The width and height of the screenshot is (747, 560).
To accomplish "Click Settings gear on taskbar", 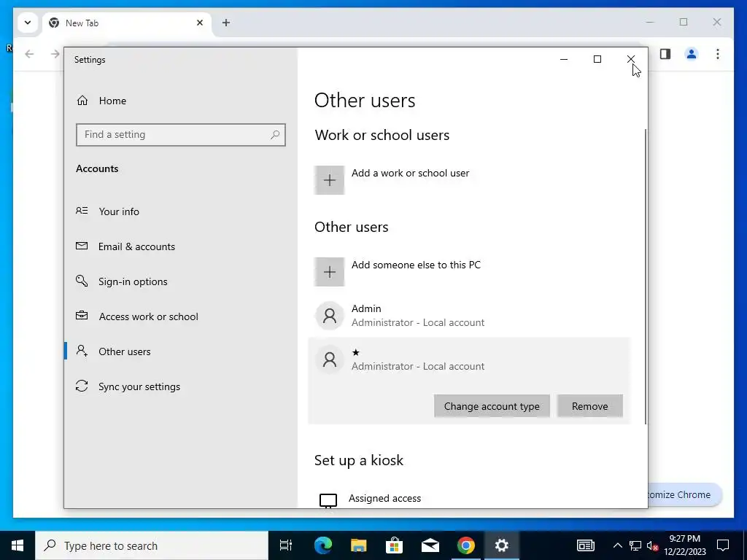I will point(502,545).
